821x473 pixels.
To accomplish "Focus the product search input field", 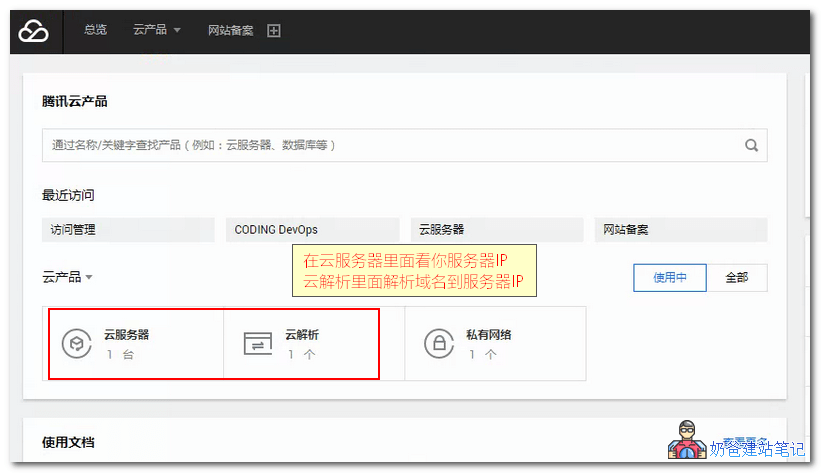I will pos(404,145).
